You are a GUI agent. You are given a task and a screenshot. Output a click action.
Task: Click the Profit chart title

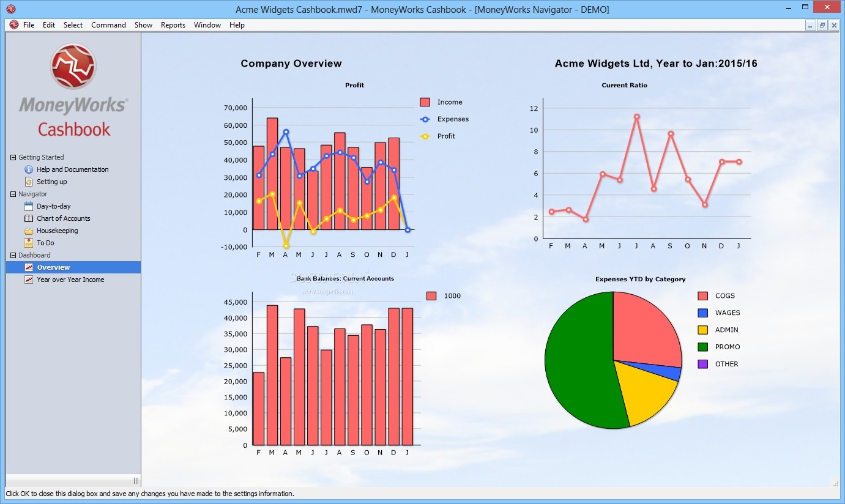point(354,85)
